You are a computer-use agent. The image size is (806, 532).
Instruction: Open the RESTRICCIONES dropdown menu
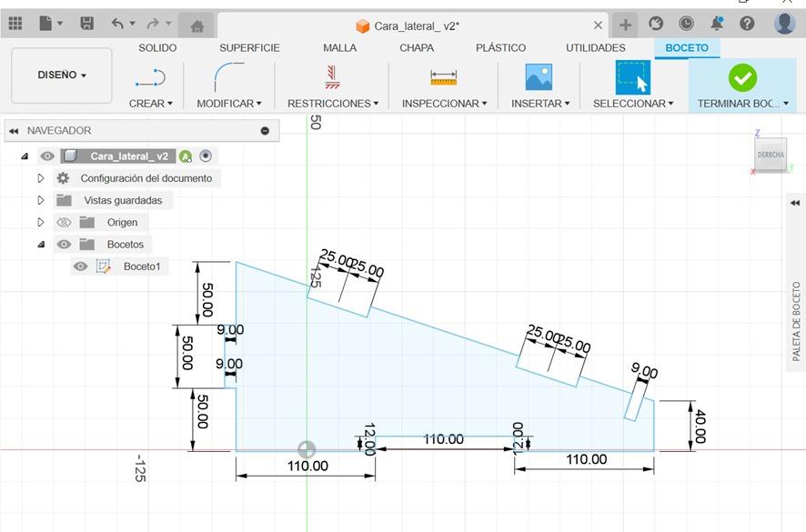[333, 104]
